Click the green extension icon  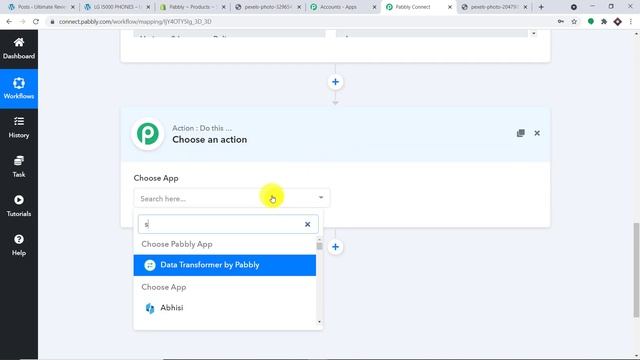point(591,22)
